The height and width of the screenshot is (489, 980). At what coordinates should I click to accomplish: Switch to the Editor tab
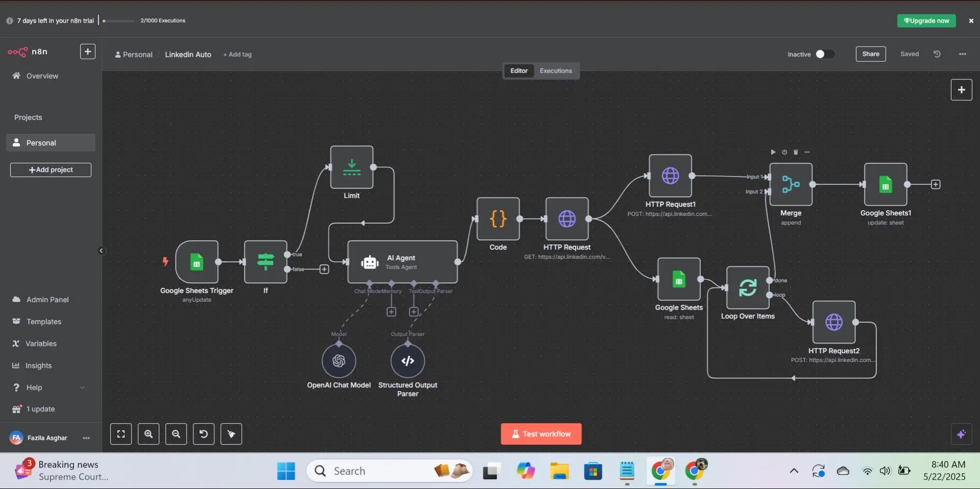(x=519, y=71)
